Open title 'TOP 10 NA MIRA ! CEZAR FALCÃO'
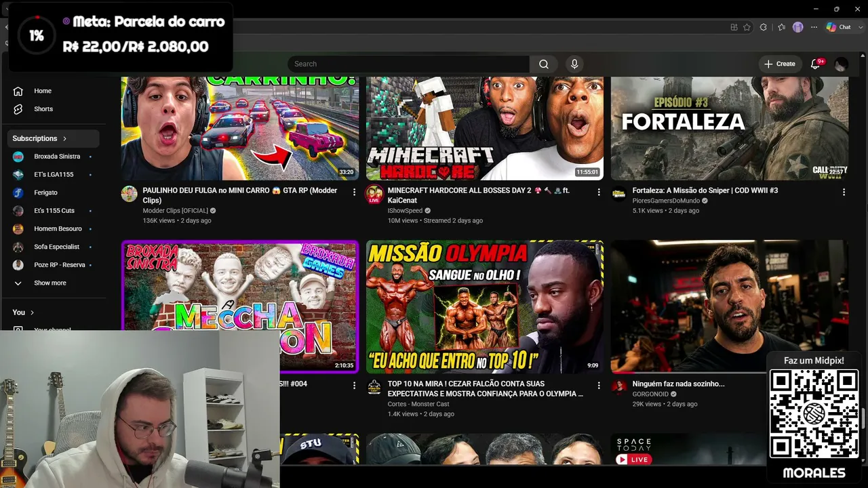 486,388
